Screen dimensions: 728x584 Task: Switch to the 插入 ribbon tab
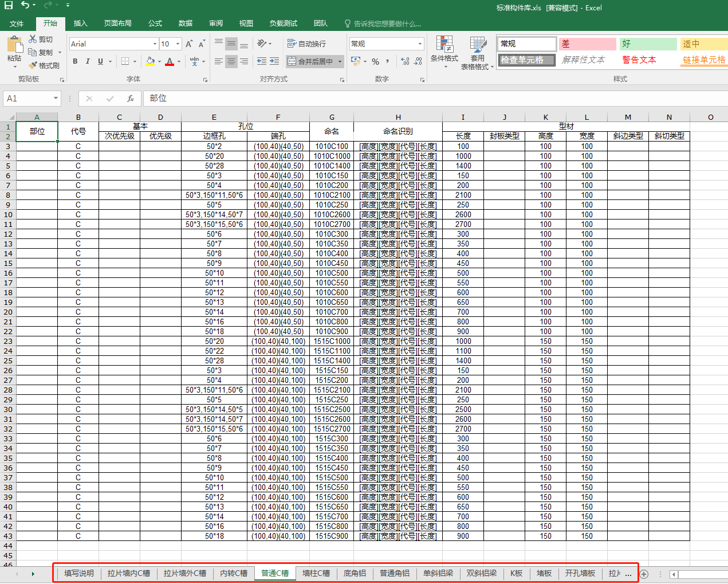coord(81,23)
